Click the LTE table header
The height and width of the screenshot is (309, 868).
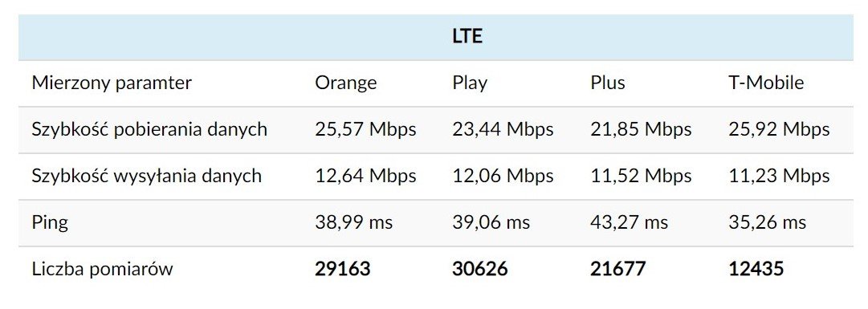467,37
